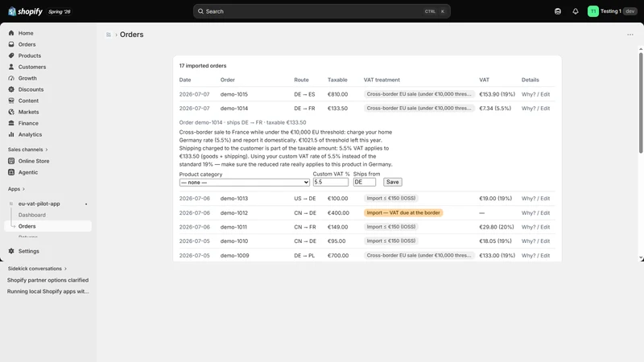The image size is (644, 362).
Task: Save the demo-1014 VAT settings
Action: tap(393, 183)
